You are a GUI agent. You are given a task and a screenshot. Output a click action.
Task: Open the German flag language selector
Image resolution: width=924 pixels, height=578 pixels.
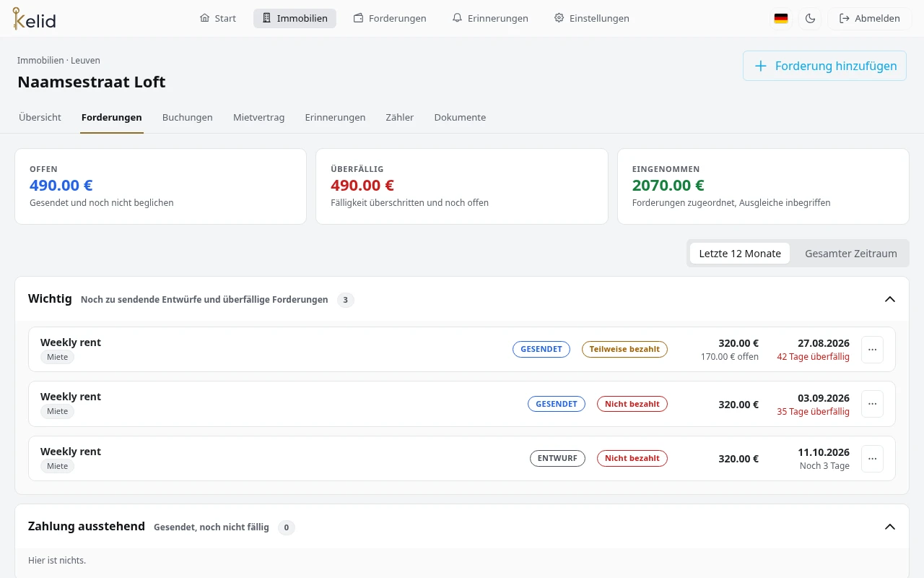(x=781, y=19)
